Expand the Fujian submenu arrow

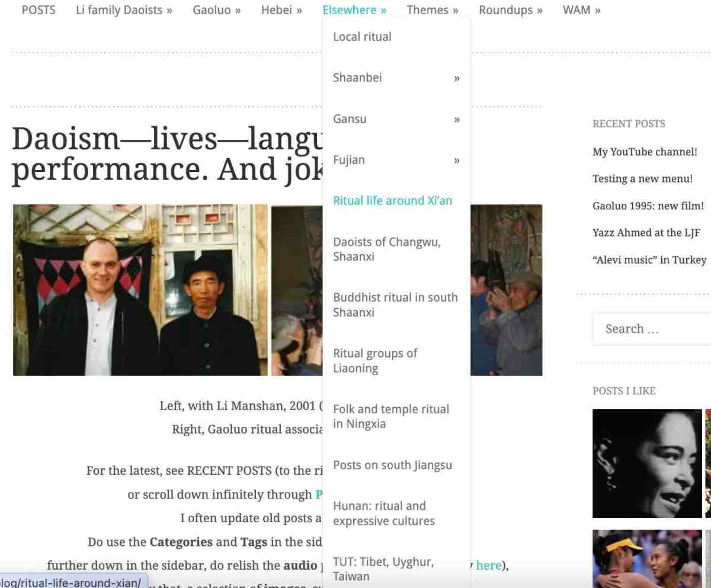tap(457, 160)
